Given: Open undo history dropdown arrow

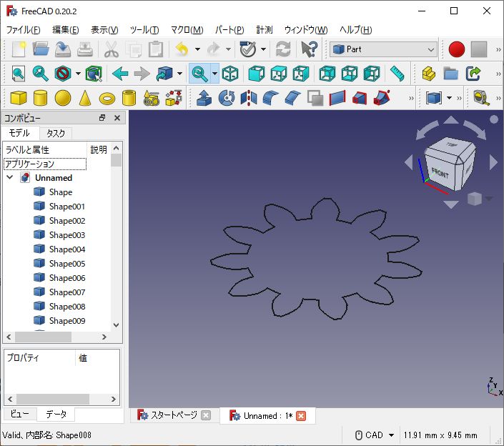Looking at the screenshot, I should (197, 49).
